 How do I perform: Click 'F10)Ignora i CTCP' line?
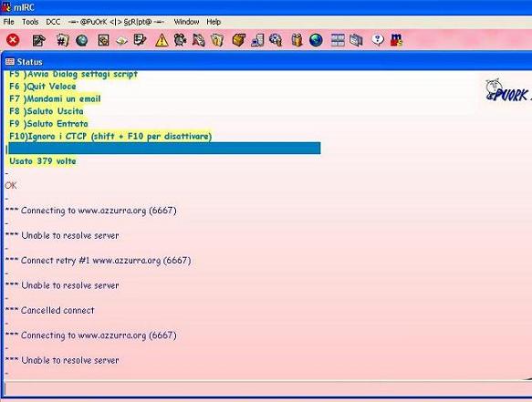click(110, 136)
